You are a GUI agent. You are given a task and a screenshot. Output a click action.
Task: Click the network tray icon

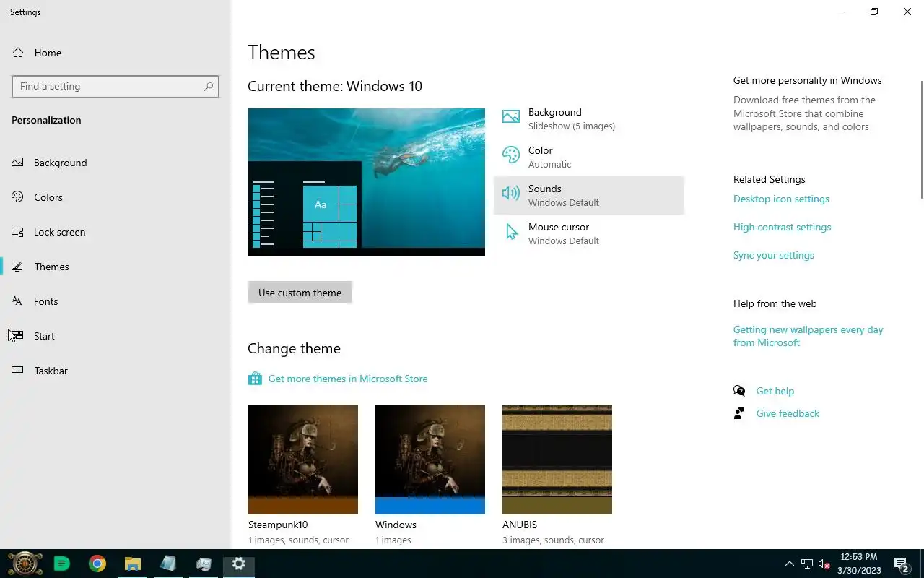click(x=807, y=564)
